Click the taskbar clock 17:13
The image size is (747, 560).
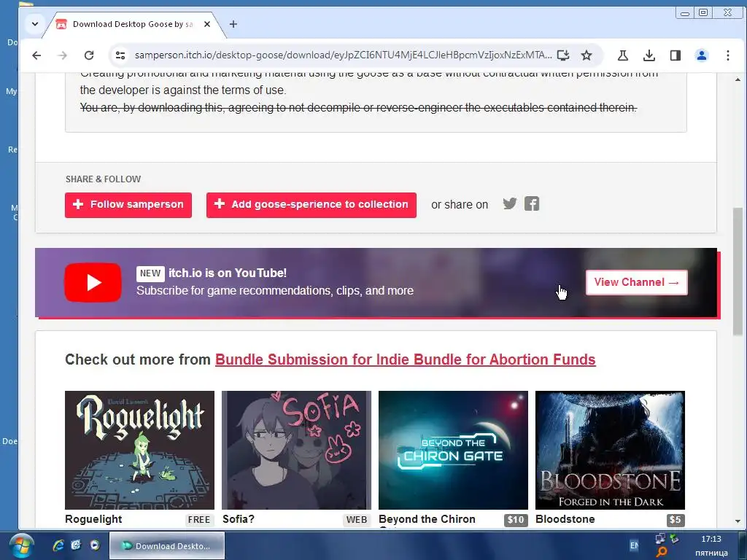click(711, 539)
